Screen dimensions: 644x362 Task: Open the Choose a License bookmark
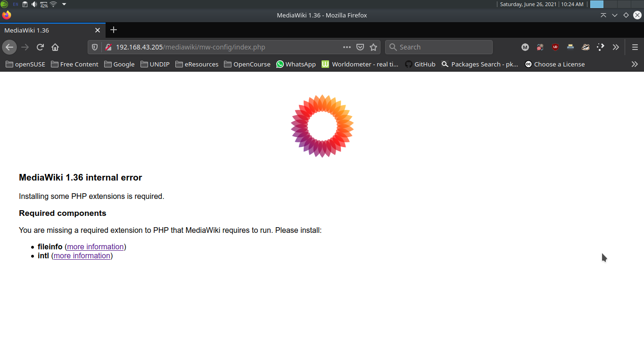tap(555, 64)
